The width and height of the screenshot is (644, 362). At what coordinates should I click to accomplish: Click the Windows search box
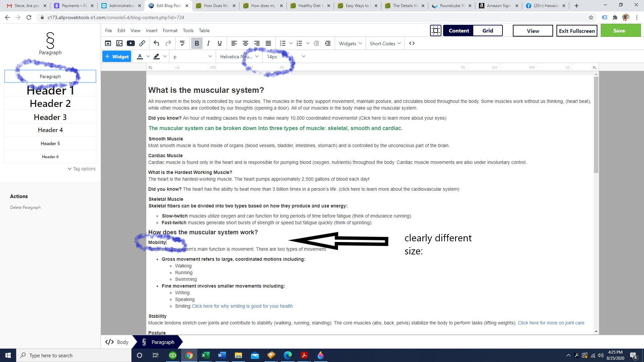pyautogui.click(x=74, y=355)
